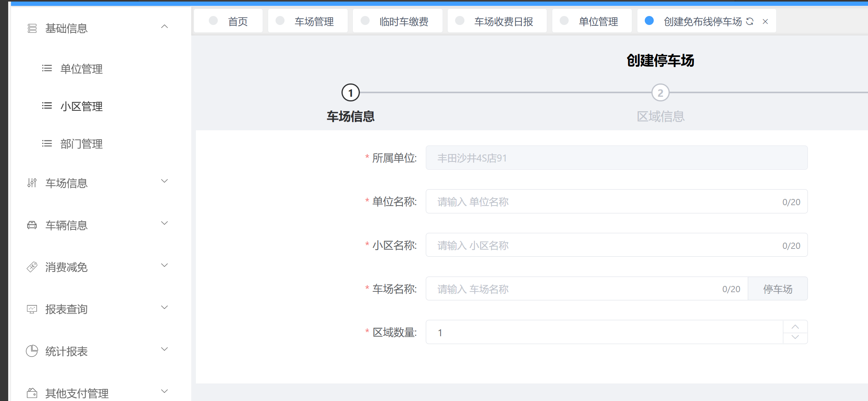Click the 车场信息 sliders icon
This screenshot has width=868, height=401.
(x=32, y=183)
